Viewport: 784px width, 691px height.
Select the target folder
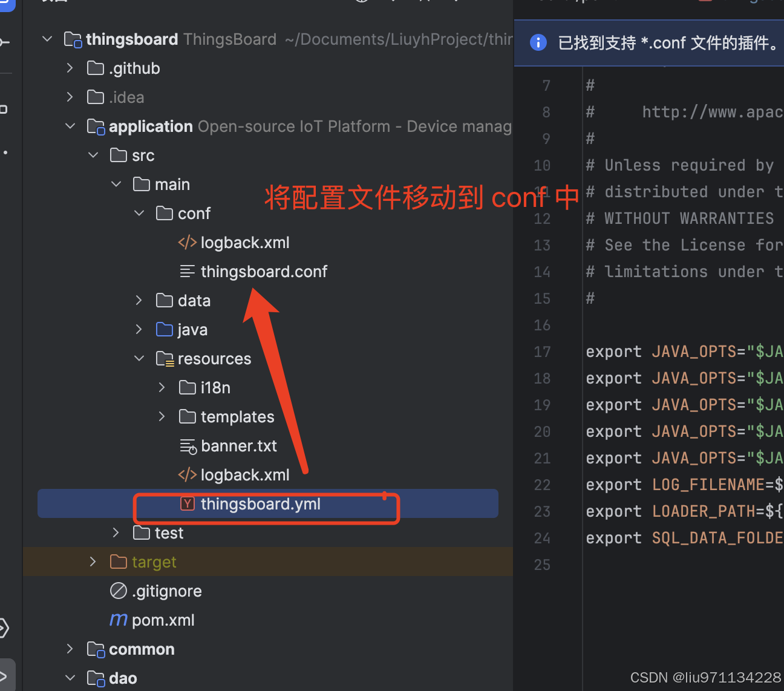coord(155,562)
